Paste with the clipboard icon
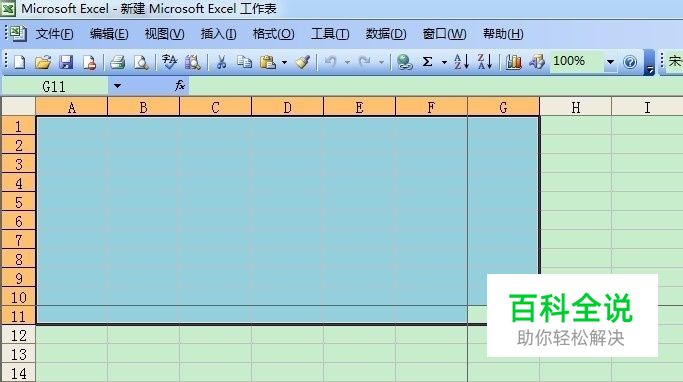 [268, 62]
